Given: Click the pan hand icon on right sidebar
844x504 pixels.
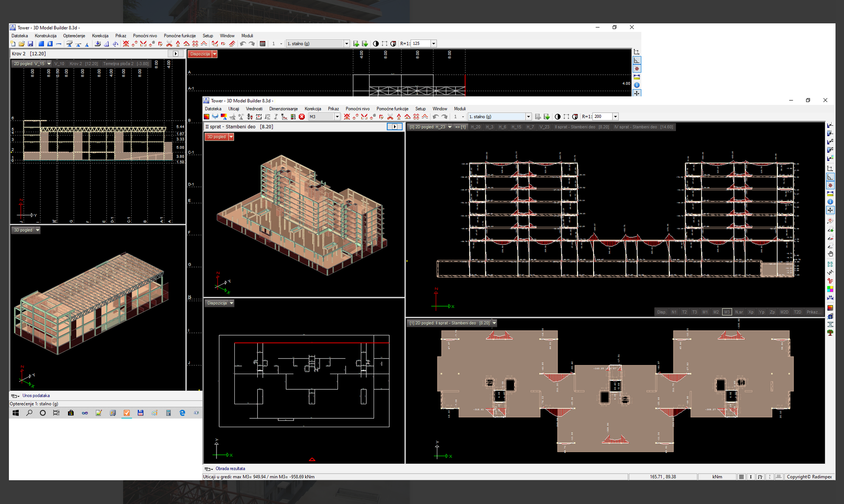Looking at the screenshot, I should [x=830, y=254].
